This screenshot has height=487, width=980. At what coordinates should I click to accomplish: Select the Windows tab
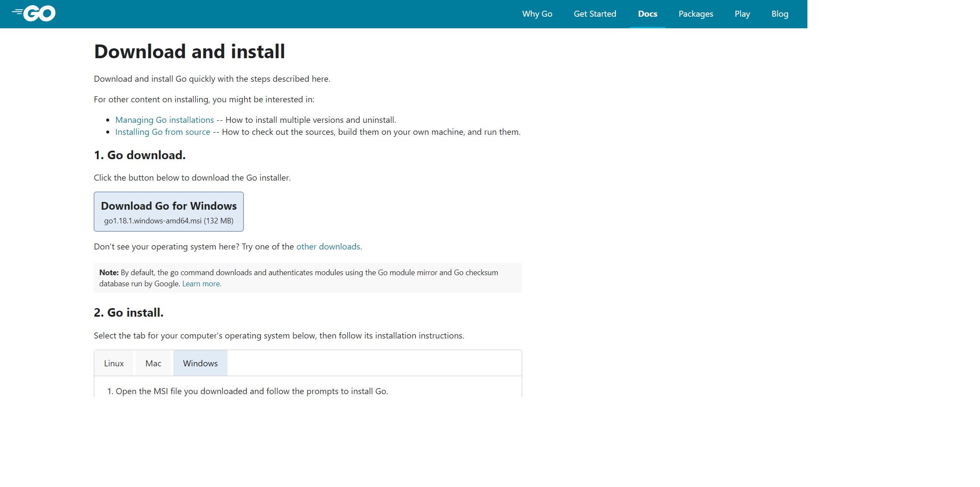(200, 363)
